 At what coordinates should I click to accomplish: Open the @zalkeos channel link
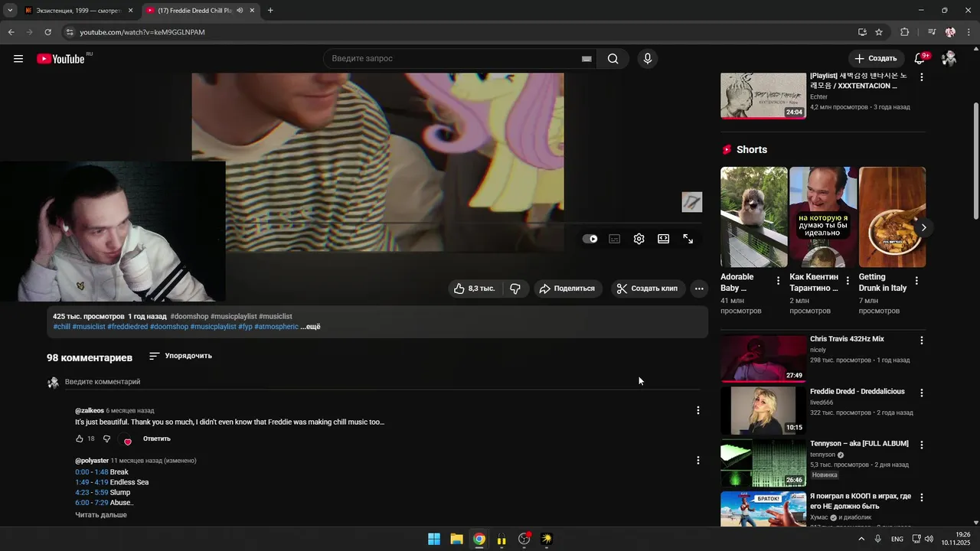pyautogui.click(x=90, y=411)
